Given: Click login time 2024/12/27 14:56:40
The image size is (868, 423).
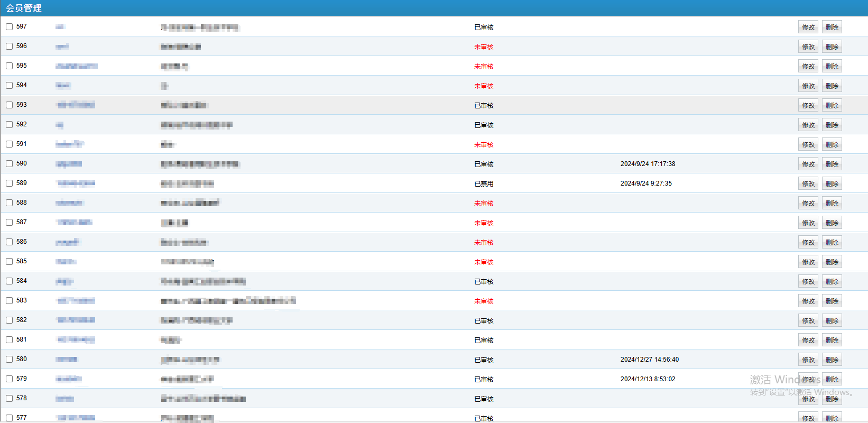Looking at the screenshot, I should [x=649, y=360].
